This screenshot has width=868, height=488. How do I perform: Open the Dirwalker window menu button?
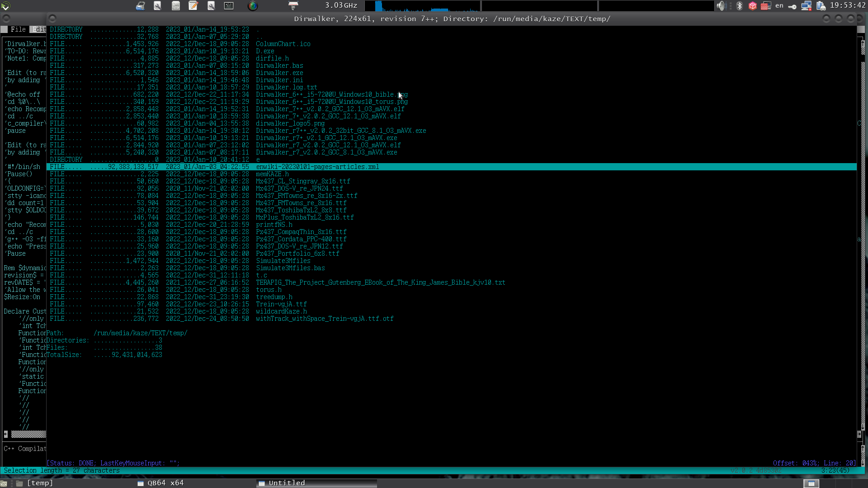pyautogui.click(x=52, y=19)
